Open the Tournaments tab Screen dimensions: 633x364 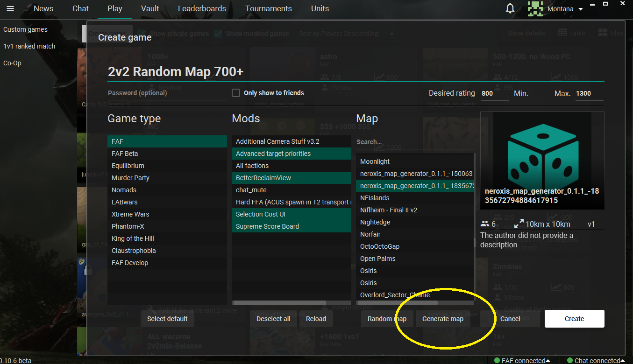click(269, 8)
